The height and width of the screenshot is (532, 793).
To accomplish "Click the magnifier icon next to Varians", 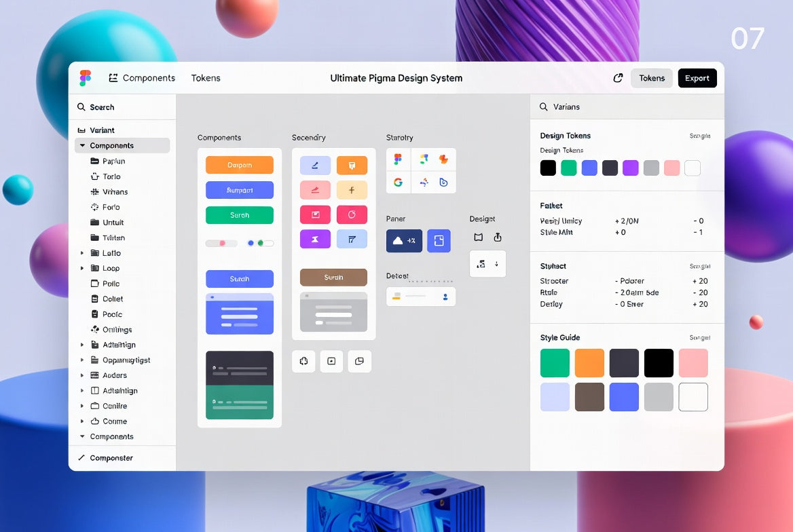I will 544,107.
